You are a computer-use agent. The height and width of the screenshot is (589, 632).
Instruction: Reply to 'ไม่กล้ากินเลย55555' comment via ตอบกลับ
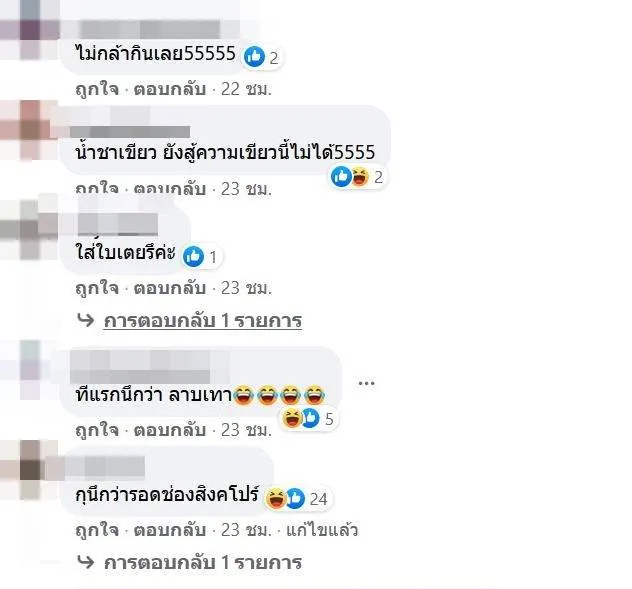[170, 89]
